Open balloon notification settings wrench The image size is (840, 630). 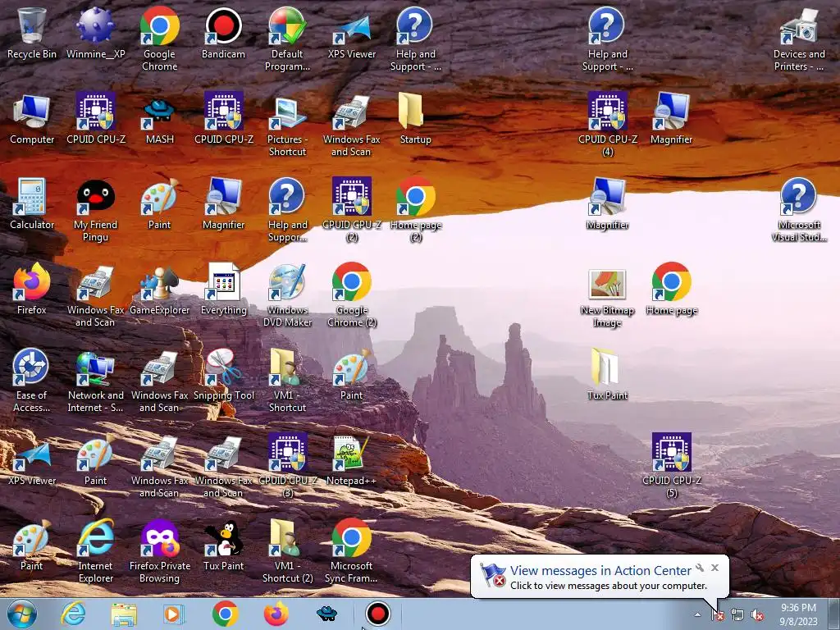tap(700, 568)
